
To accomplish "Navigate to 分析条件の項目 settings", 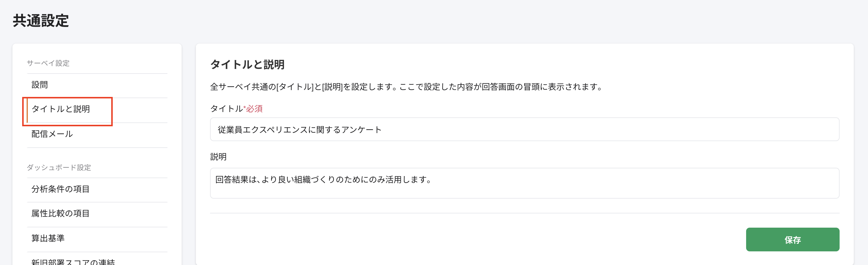I will [60, 189].
